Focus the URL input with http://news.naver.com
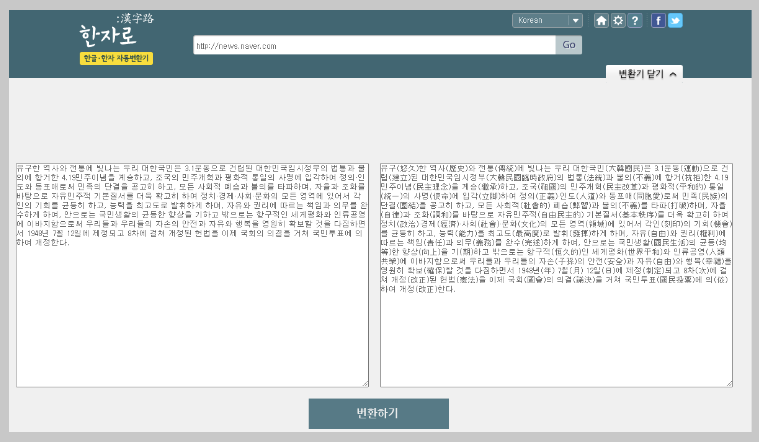Viewport: 759px width, 442px height. 374,45
